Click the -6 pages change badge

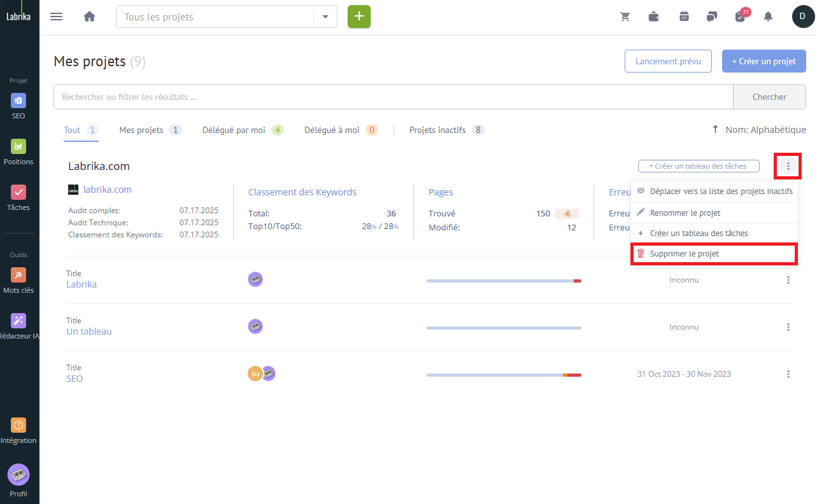click(x=567, y=214)
